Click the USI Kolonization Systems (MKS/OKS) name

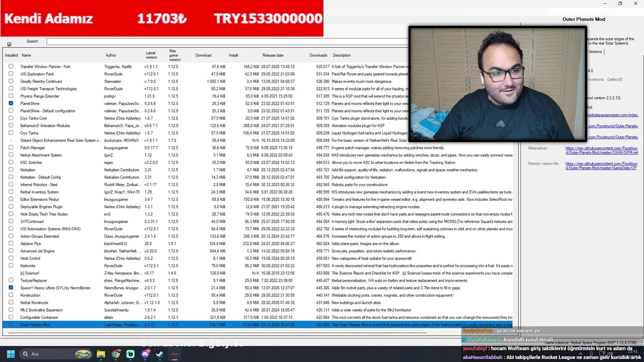[50, 229]
